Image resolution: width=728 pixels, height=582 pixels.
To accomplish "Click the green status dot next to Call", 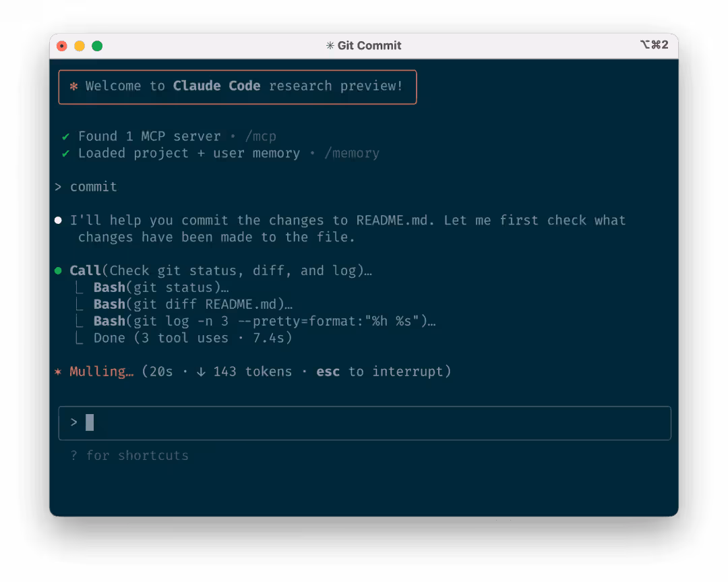I will [x=58, y=271].
